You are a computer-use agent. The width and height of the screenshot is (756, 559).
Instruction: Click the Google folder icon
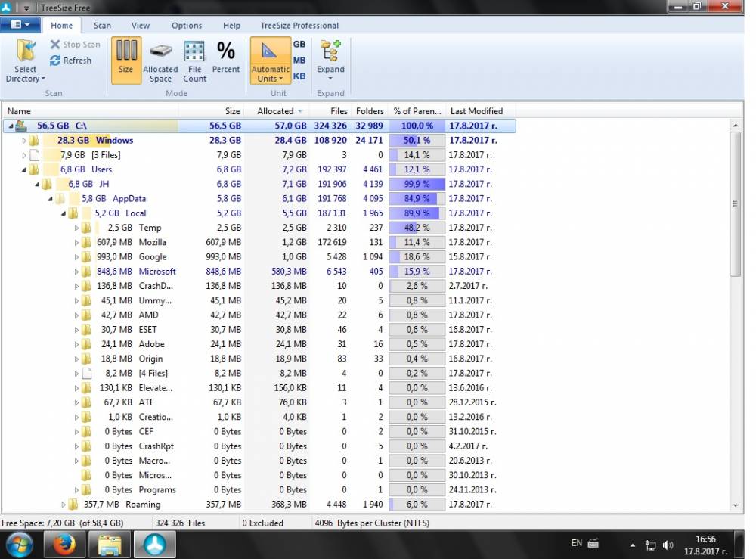tap(86, 256)
